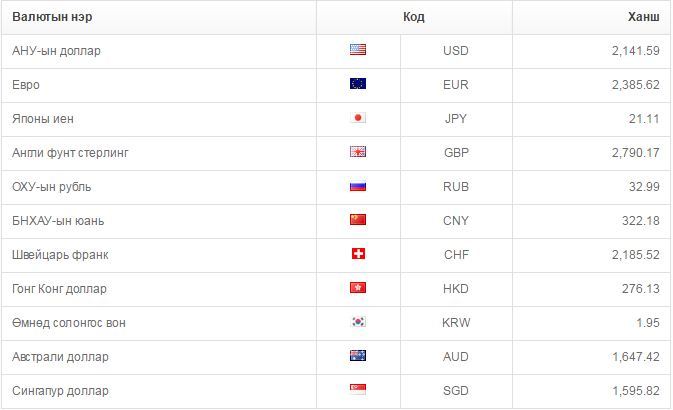Click the KRW currency code
This screenshot has height=410, width=673.
point(456,322)
